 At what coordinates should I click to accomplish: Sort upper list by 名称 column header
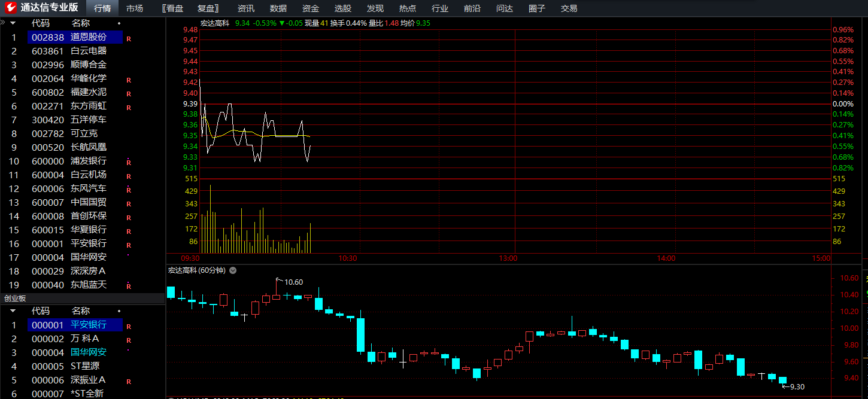pos(80,23)
